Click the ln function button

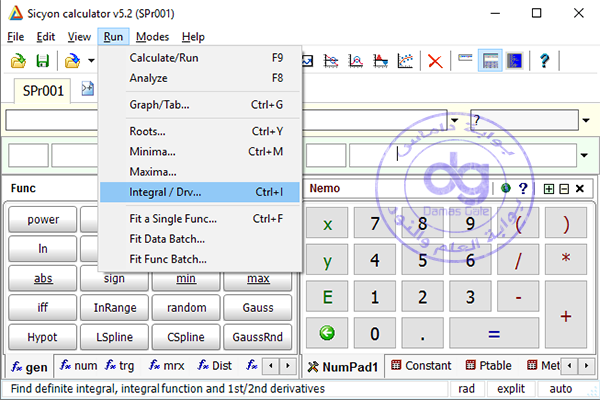tap(43, 249)
